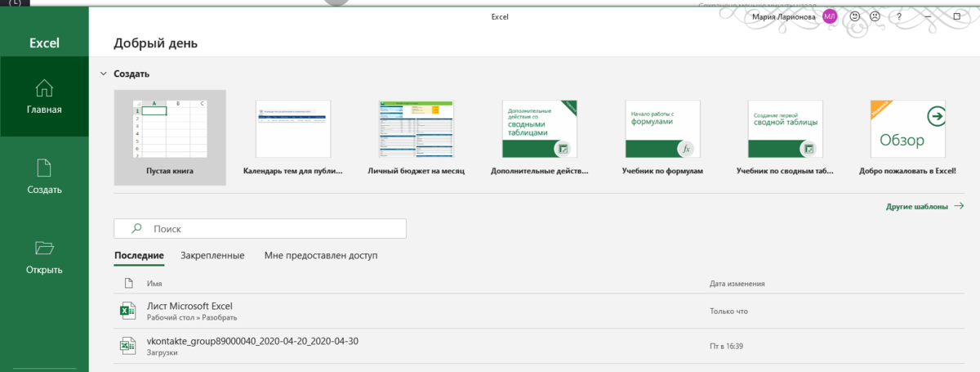
Task: Follow the Другие шаблоны link
Action: (924, 207)
